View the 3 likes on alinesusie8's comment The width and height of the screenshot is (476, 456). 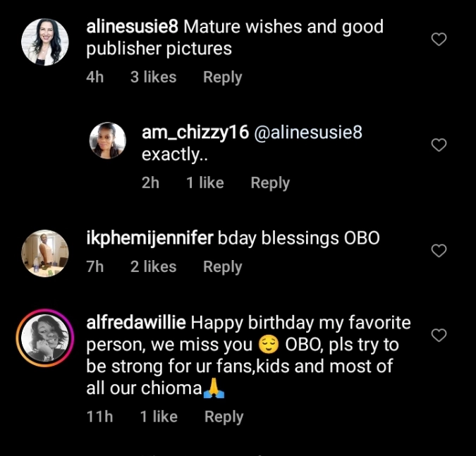coord(153,78)
